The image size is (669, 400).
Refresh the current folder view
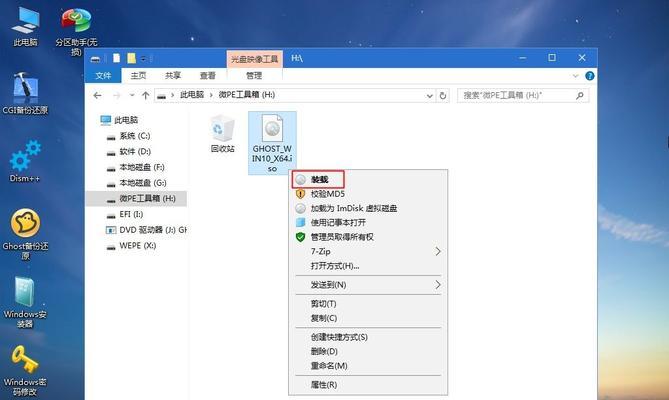[x=443, y=96]
